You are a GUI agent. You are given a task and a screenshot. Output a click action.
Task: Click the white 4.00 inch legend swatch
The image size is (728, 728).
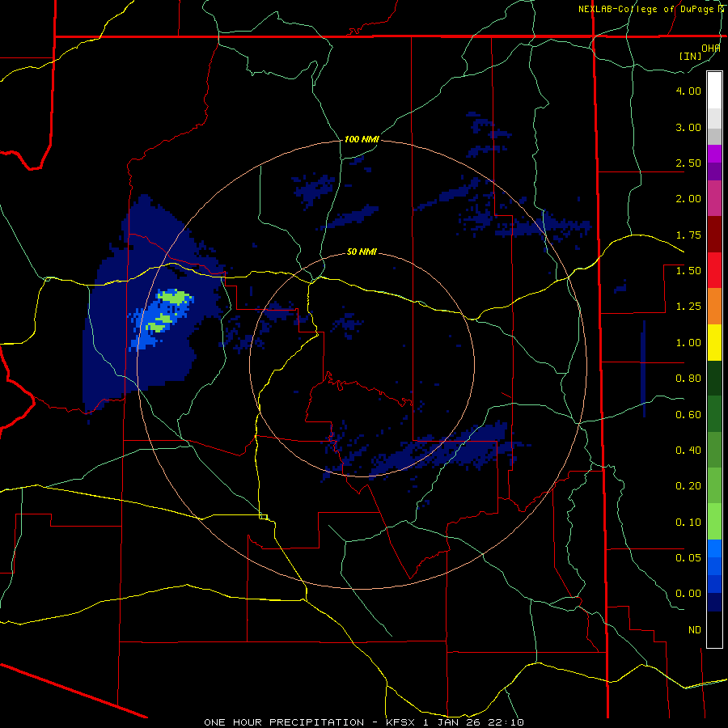coord(714,90)
